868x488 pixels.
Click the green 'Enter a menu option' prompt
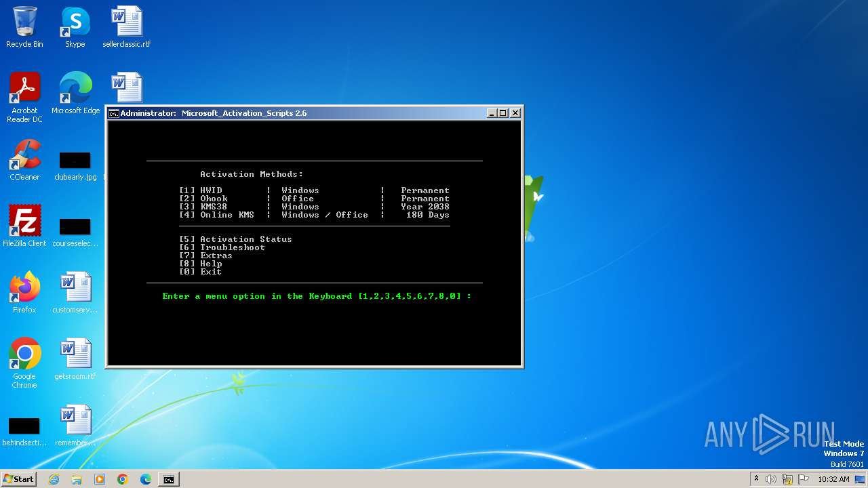point(317,296)
